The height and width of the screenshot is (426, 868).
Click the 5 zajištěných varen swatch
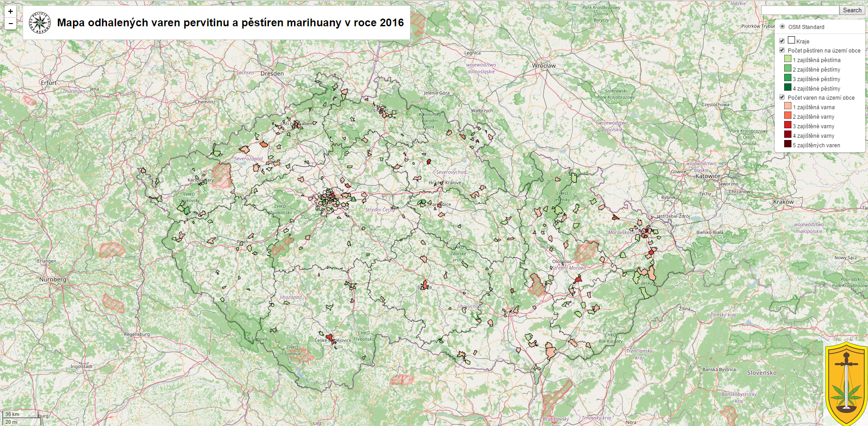click(x=788, y=144)
